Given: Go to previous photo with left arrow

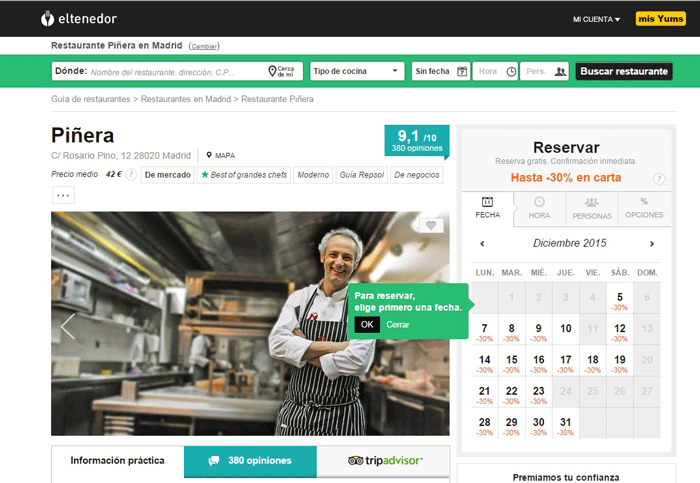Looking at the screenshot, I should pyautogui.click(x=68, y=327).
